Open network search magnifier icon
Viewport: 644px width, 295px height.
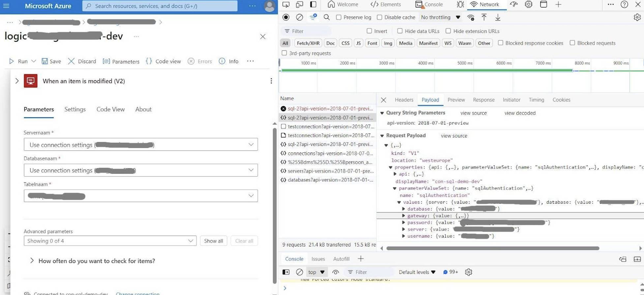tap(327, 17)
